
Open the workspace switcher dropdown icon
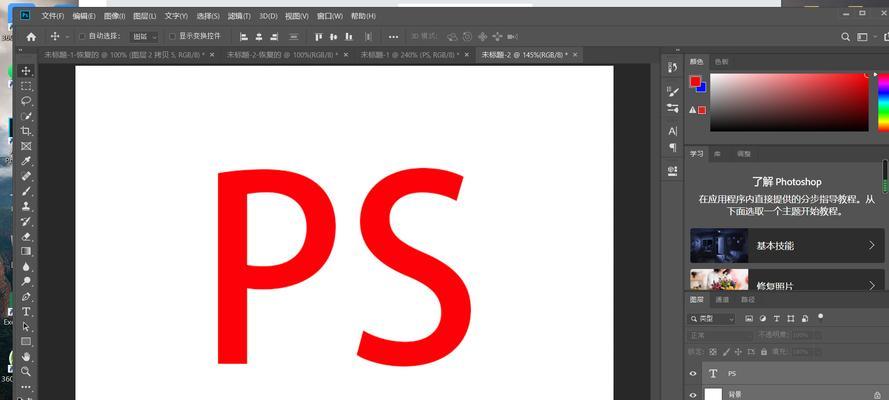[863, 37]
